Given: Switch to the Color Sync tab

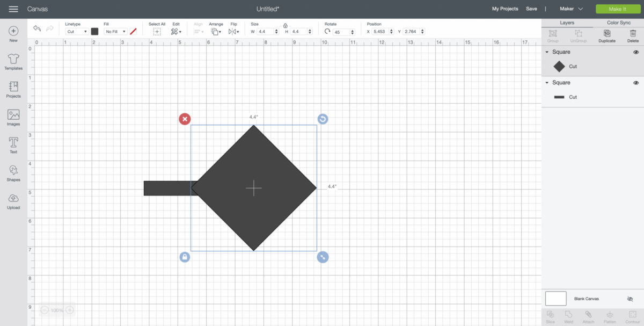Looking at the screenshot, I should (618, 23).
